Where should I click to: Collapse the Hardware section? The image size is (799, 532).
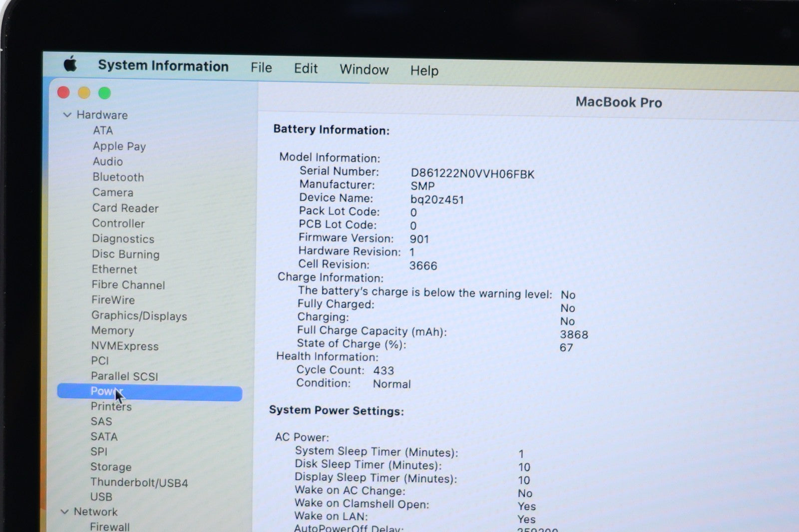point(67,115)
